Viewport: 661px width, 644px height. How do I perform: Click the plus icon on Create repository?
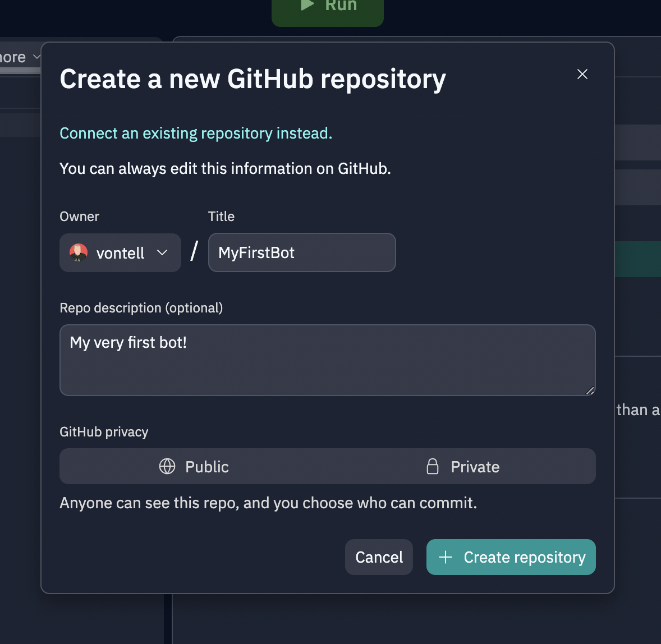point(446,557)
